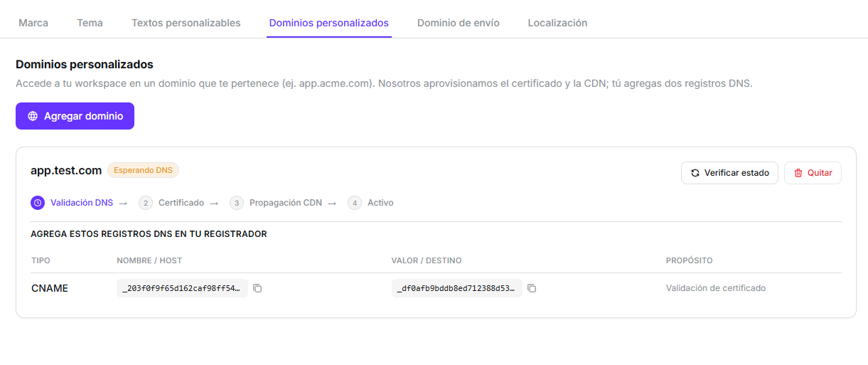Image resolution: width=868 pixels, height=365 pixels.
Task: Click the Dominios personalizados section heading
Action: pyautogui.click(x=85, y=65)
